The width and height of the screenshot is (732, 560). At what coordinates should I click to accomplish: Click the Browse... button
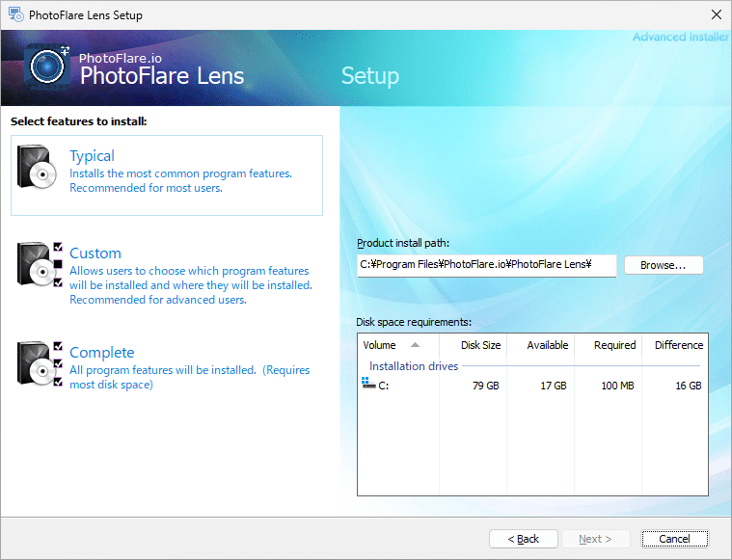tap(664, 265)
